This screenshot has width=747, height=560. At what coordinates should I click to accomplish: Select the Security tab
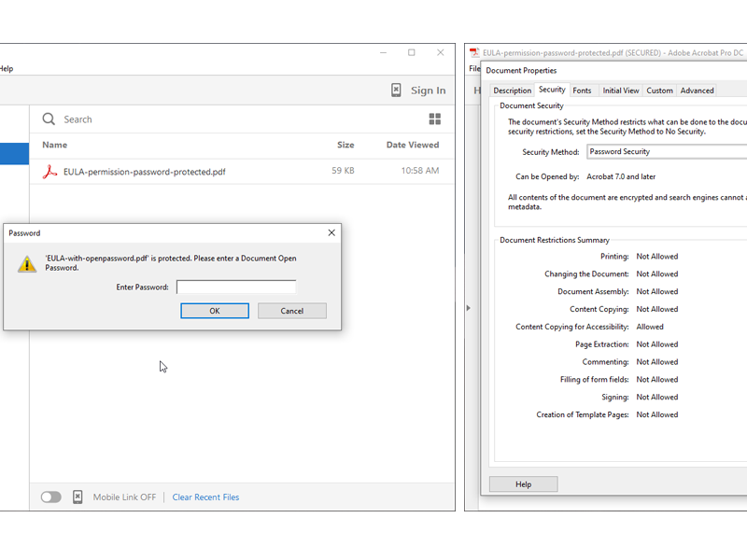[552, 90]
